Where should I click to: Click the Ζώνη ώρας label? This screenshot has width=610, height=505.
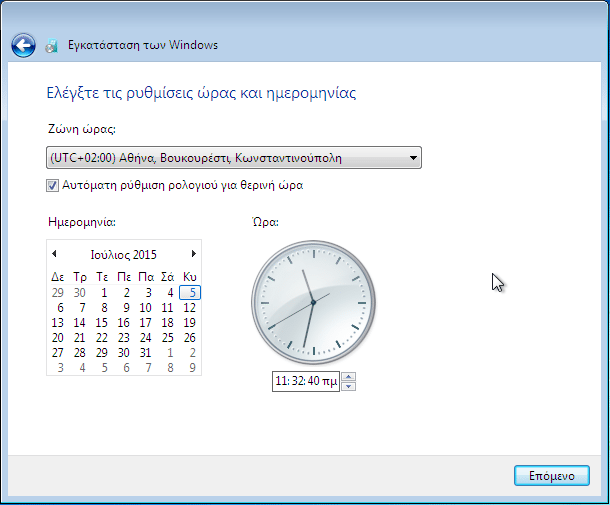point(82,129)
